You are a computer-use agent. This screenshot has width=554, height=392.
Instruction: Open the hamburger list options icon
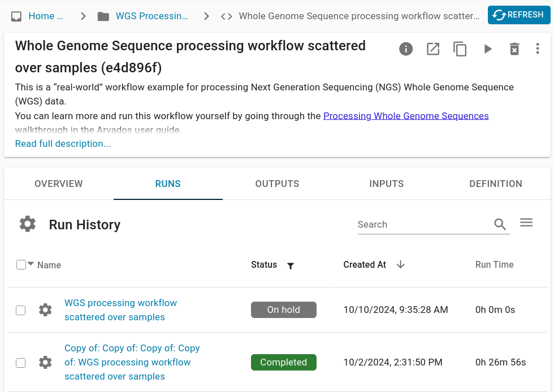pos(526,222)
